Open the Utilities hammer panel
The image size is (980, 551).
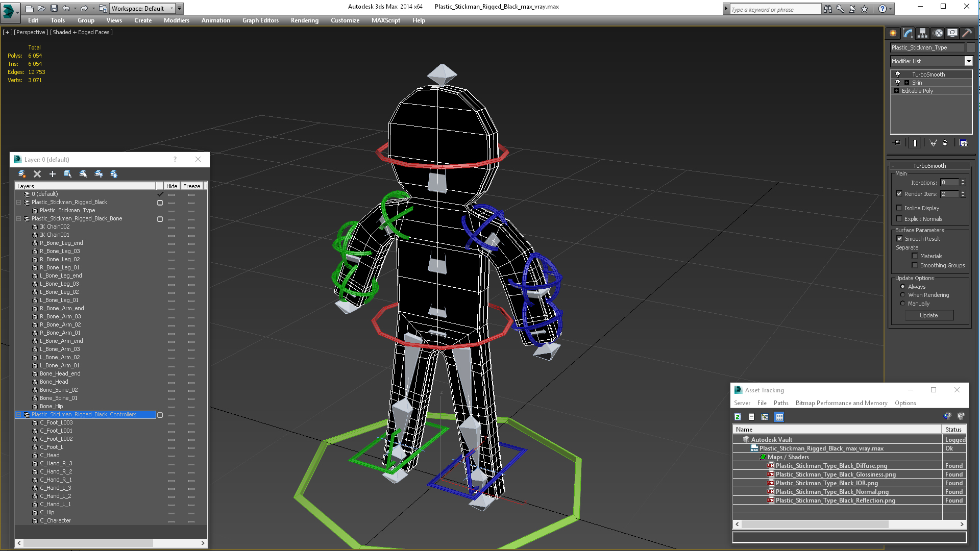click(967, 33)
